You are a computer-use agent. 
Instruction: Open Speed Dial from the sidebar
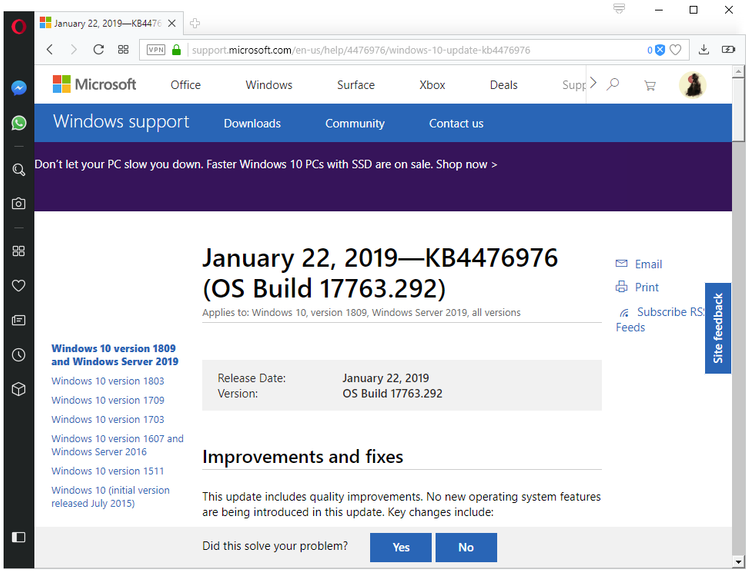(x=19, y=251)
